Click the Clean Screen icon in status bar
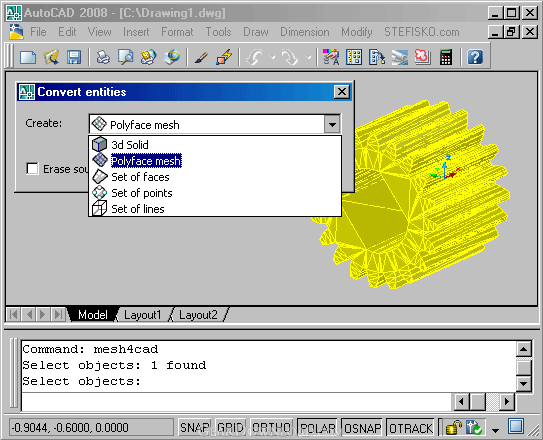 (x=516, y=426)
